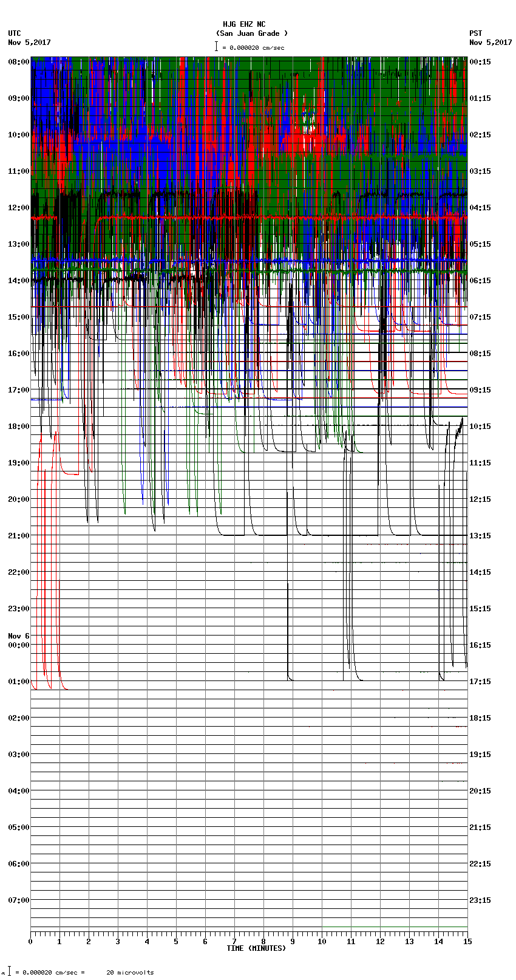The height and width of the screenshot is (980, 516).
Task: Click the 0 minute axis tick label
Action: coord(30,942)
